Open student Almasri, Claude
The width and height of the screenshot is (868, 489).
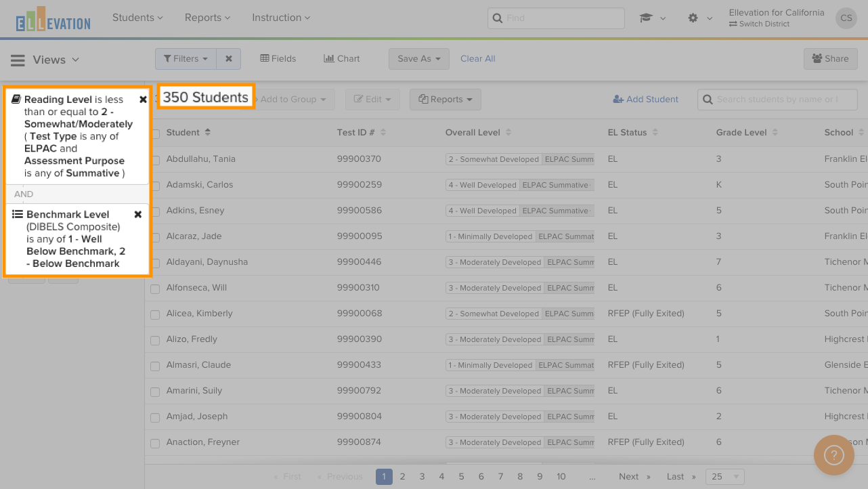pos(198,365)
